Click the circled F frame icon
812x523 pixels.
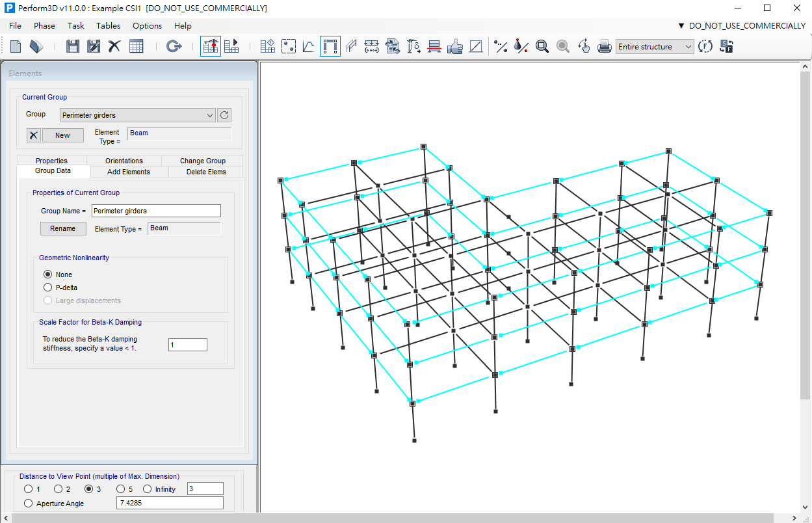click(705, 46)
